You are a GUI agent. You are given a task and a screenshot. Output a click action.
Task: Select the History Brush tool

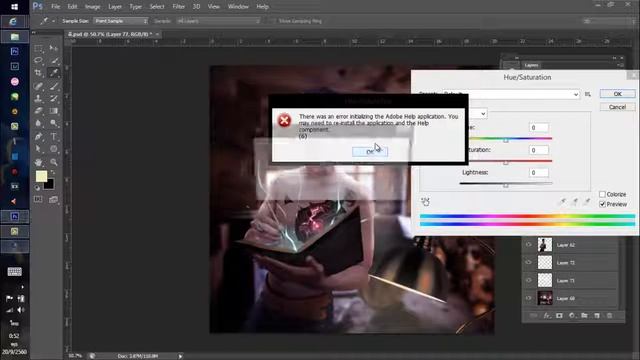click(53, 98)
